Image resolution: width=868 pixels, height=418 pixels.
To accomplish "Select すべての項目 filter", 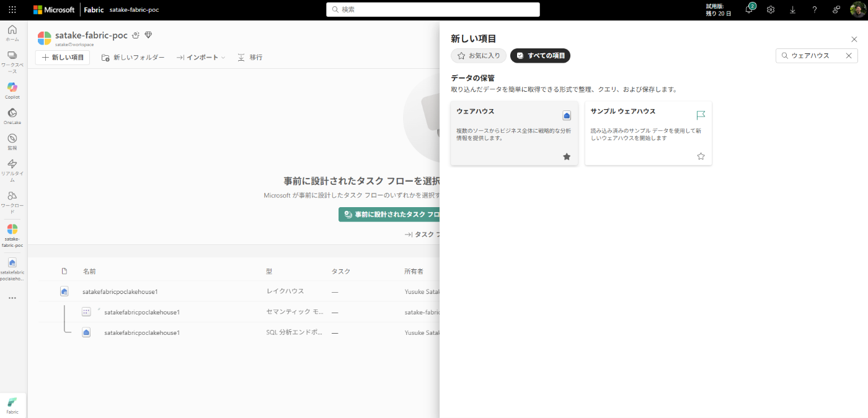I will pos(540,56).
